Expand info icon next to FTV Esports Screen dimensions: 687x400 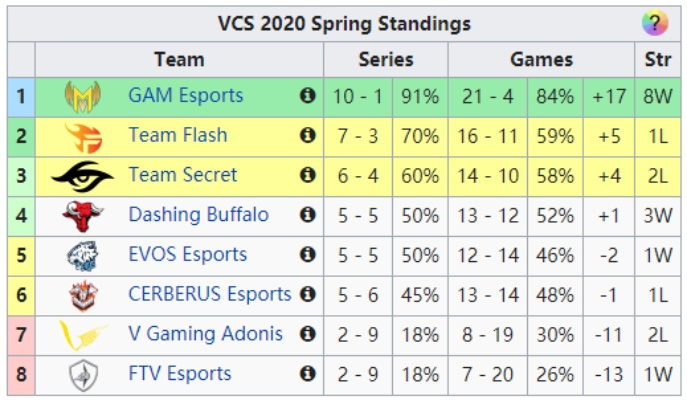point(307,374)
